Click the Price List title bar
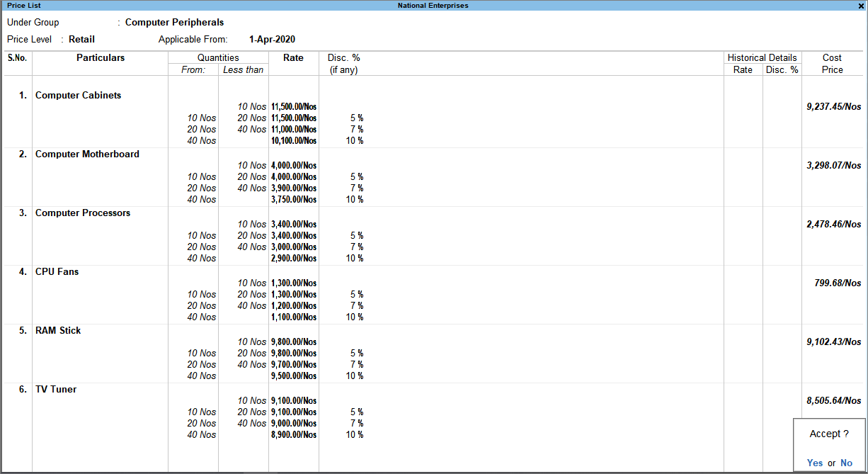Image resolution: width=868 pixels, height=474 pixels. [23, 5]
